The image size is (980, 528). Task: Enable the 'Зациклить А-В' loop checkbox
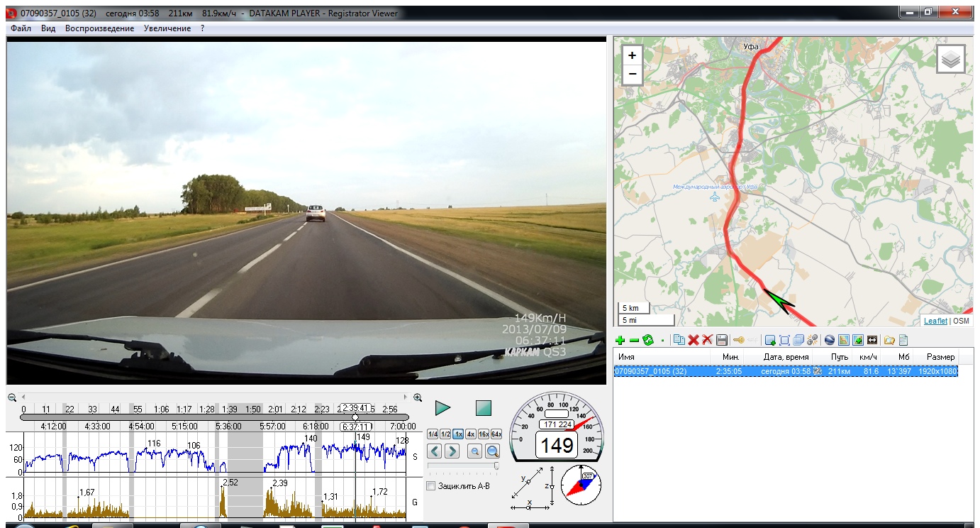pyautogui.click(x=431, y=486)
